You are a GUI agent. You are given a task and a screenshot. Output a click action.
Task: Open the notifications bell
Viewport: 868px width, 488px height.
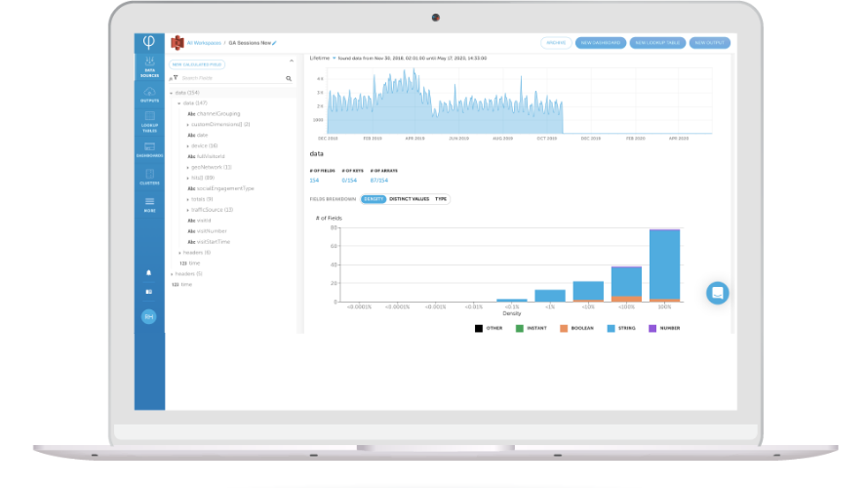click(x=149, y=272)
